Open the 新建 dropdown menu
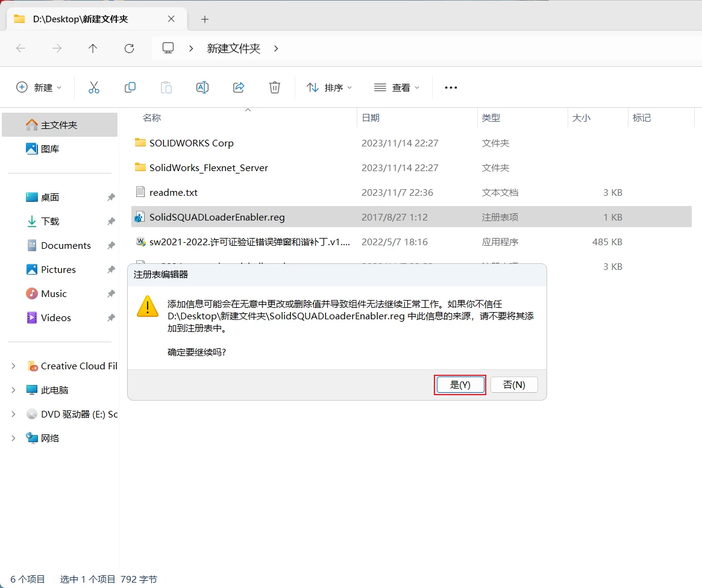The width and height of the screenshot is (702, 588). [39, 87]
